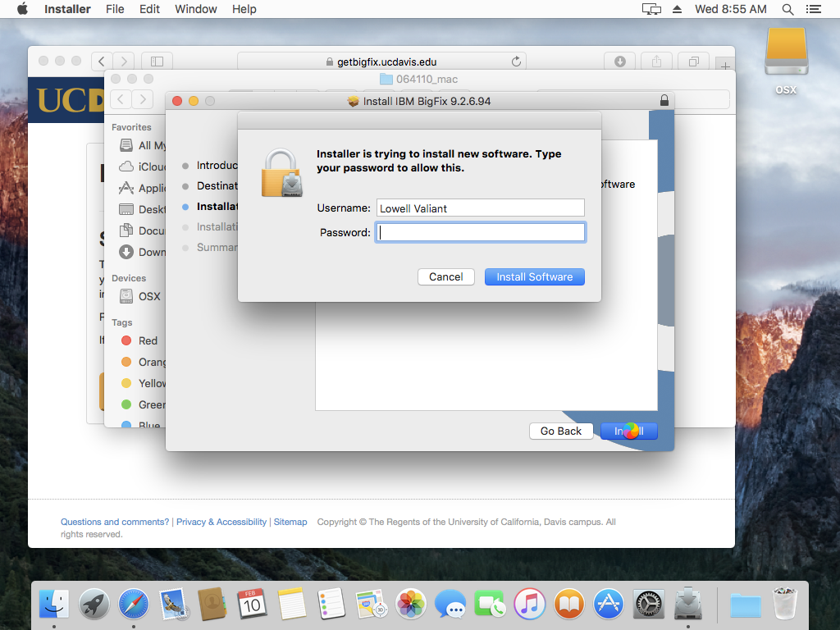The height and width of the screenshot is (630, 840).
Task: Open Contacts book in the Dock
Action: (212, 604)
